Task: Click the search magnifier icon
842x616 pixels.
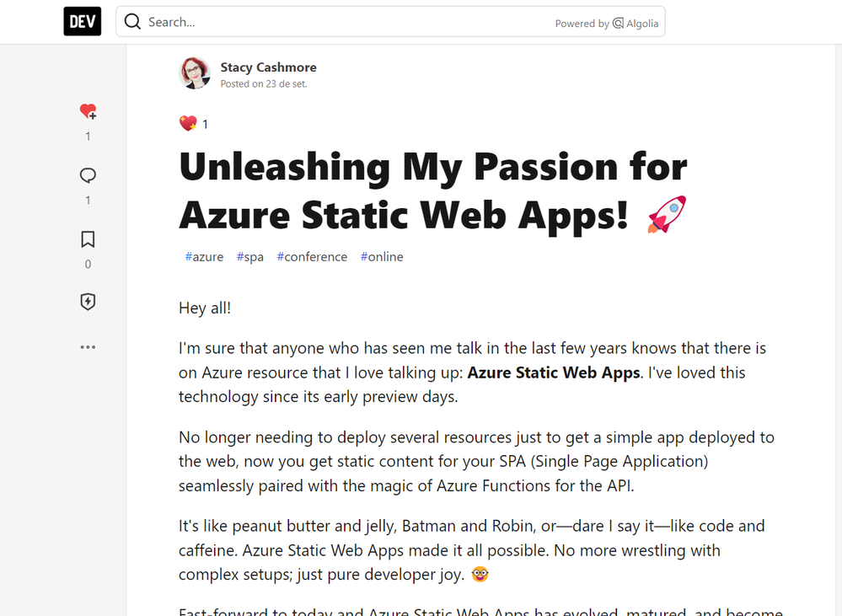Action: tap(132, 21)
